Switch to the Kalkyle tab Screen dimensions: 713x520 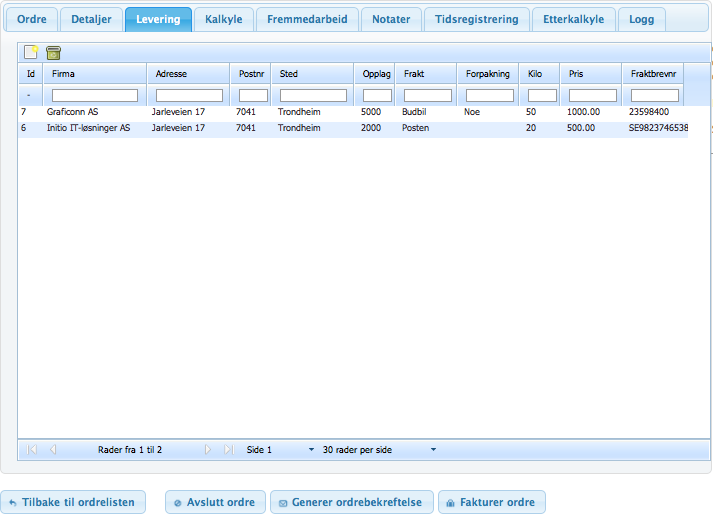224,19
